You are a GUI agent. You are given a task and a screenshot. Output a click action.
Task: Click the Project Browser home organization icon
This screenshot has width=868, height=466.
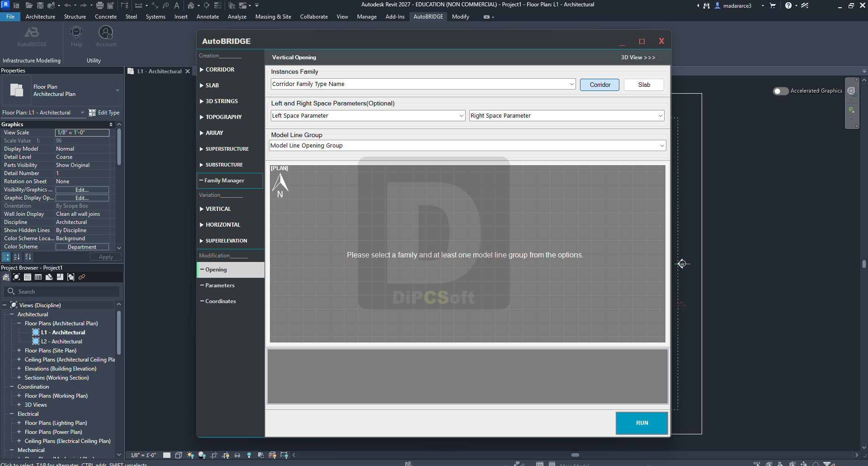click(6, 277)
